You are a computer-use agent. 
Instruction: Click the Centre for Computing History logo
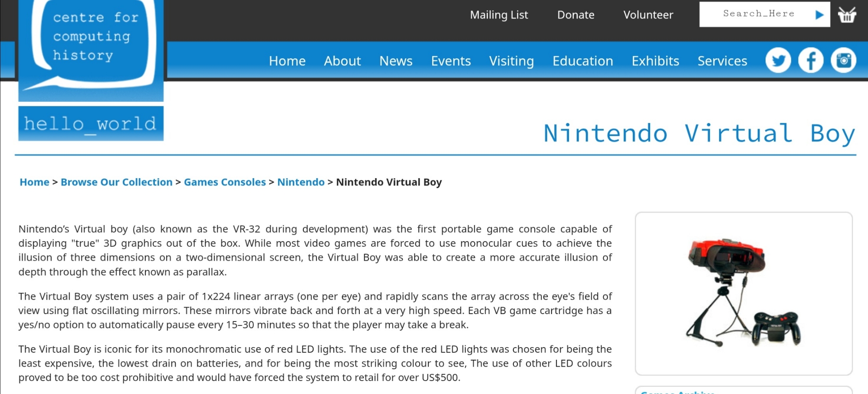click(91, 48)
